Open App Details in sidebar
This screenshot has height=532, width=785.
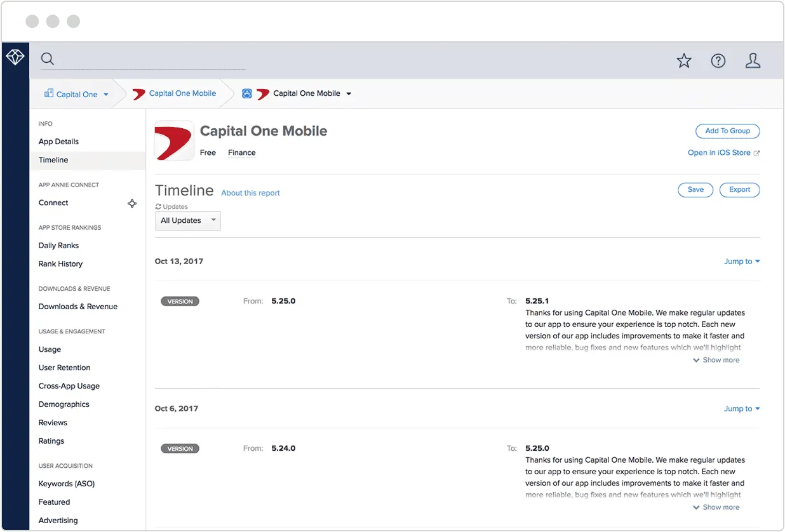pyautogui.click(x=58, y=142)
